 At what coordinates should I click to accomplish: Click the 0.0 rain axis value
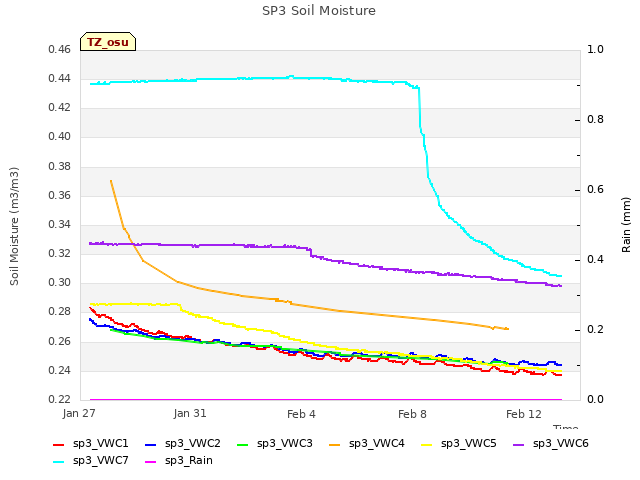[x=595, y=399]
